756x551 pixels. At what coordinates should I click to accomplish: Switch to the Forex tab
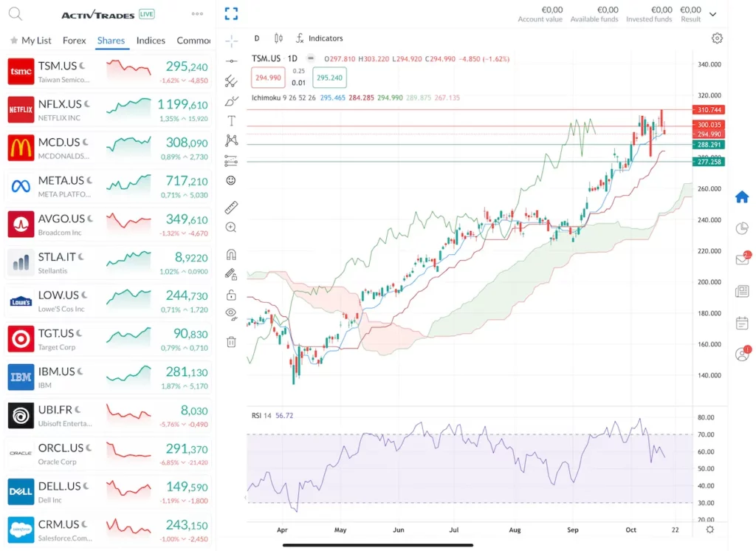74,41
